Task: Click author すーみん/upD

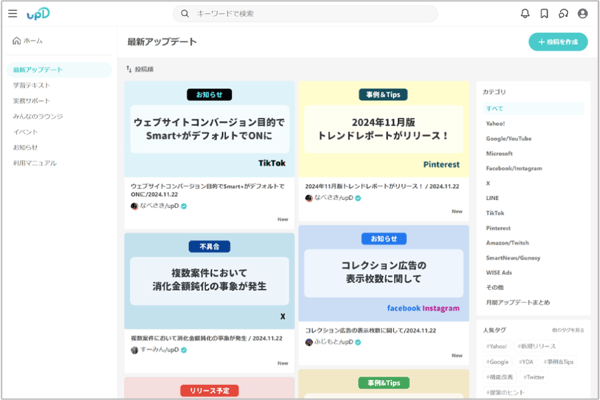Action: click(159, 350)
